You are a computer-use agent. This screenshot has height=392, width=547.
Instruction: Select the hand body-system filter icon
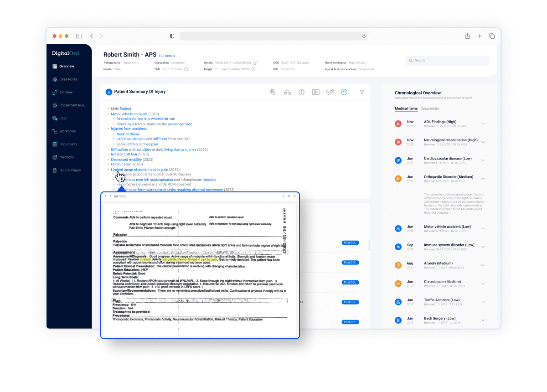(273, 92)
